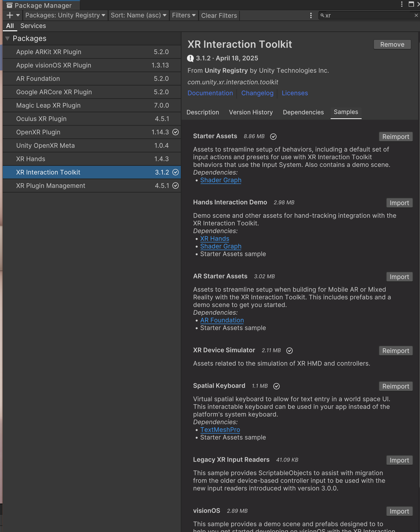Select the Apple visionOS XR Plugin row
This screenshot has height=532, width=420.
click(x=92, y=65)
